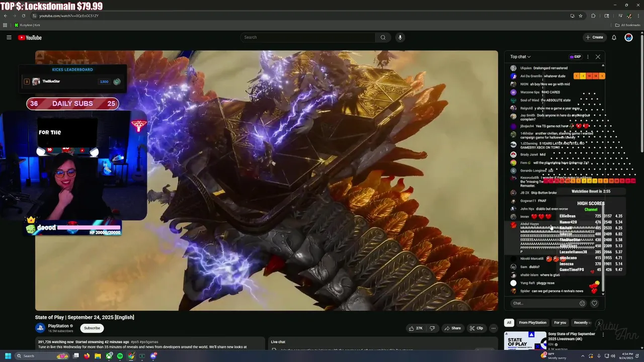644x362 pixels.
Task: Send a heart reaction in chat
Action: [594, 303]
